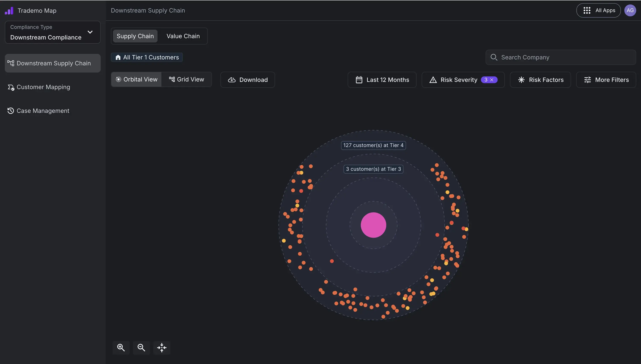Viewport: 641px width, 364px height.
Task: Open Customer Mapping section
Action: coord(39,87)
